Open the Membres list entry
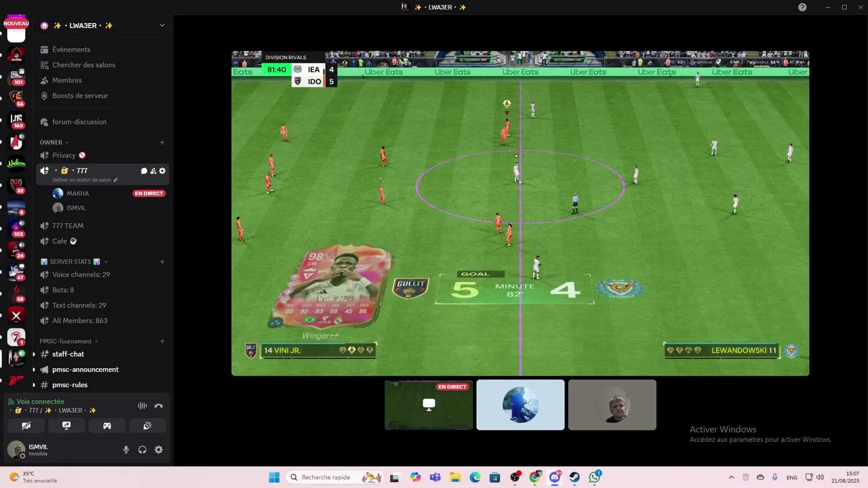 (x=67, y=80)
